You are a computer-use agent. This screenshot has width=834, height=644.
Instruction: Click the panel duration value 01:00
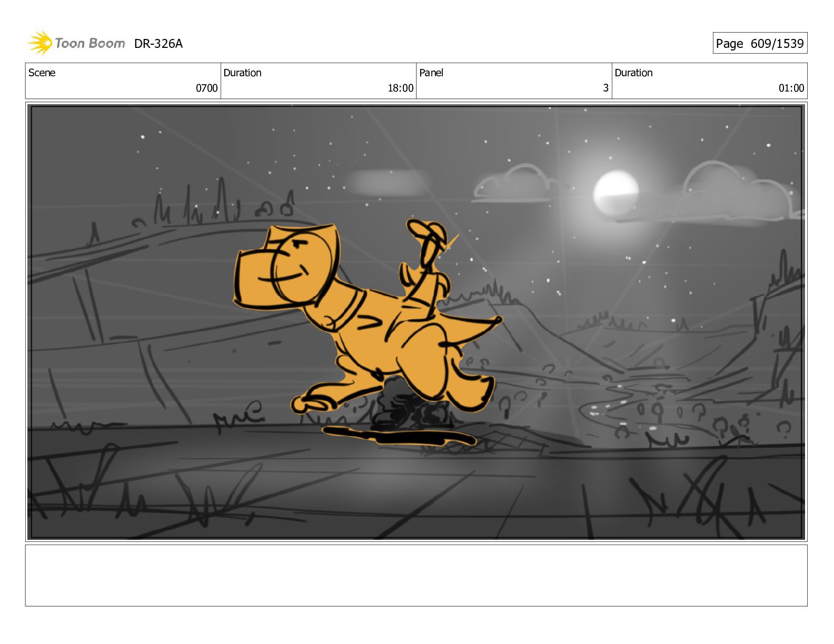click(x=791, y=88)
